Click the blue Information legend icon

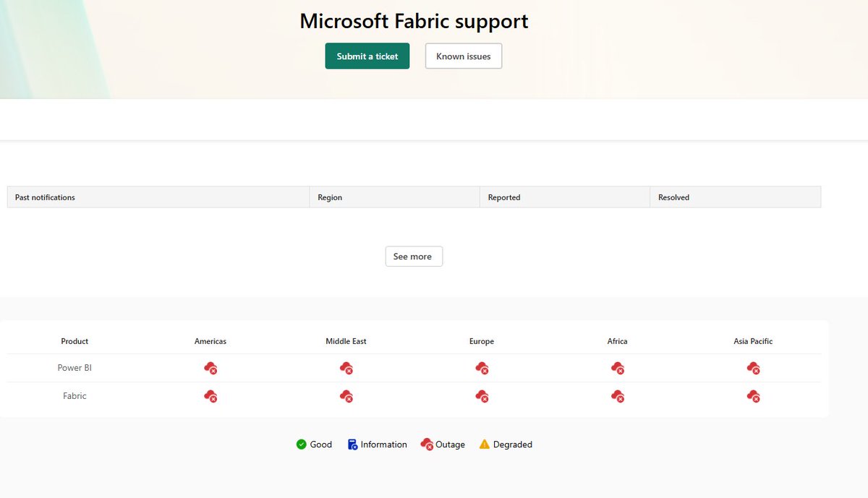point(352,445)
